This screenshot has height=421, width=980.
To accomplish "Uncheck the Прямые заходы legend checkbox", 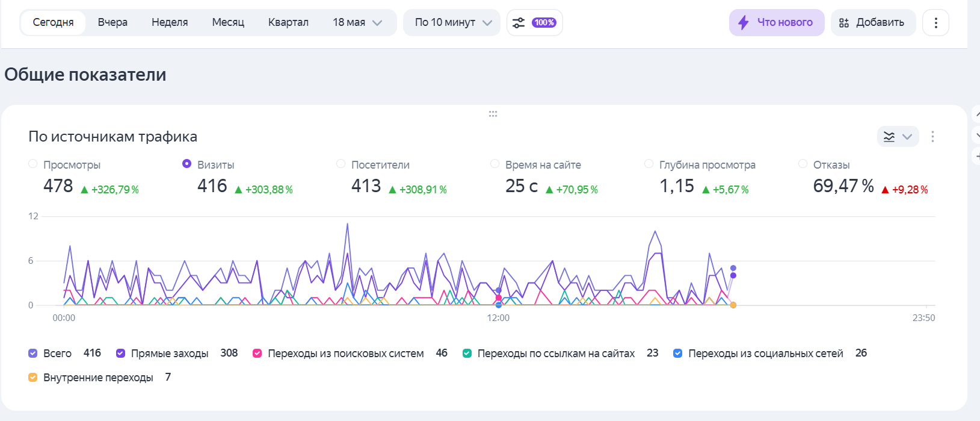I will (x=121, y=354).
